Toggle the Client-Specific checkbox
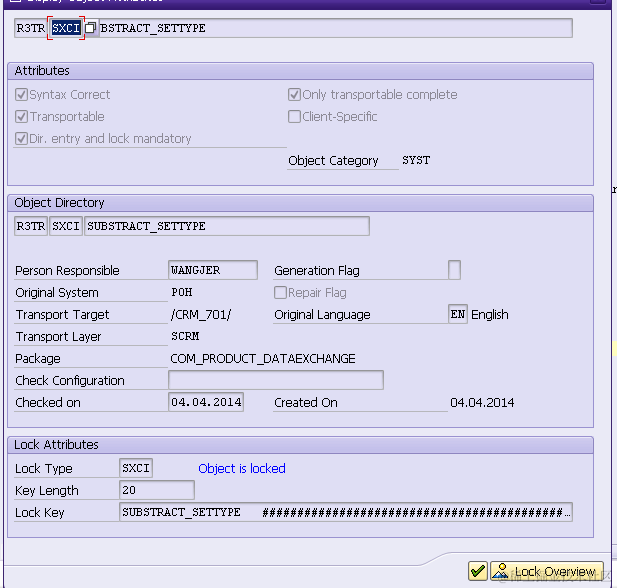Viewport: 617px width, 588px height. coord(294,117)
